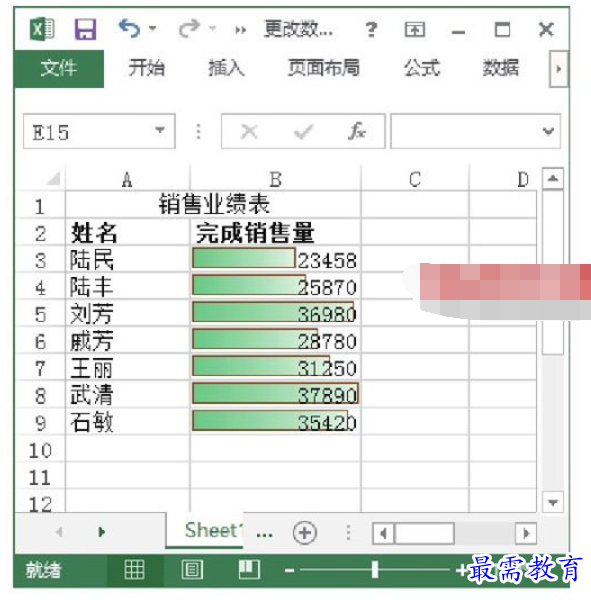The height and width of the screenshot is (600, 591).
Task: Cancel the formula entry with X
Action: click(249, 132)
